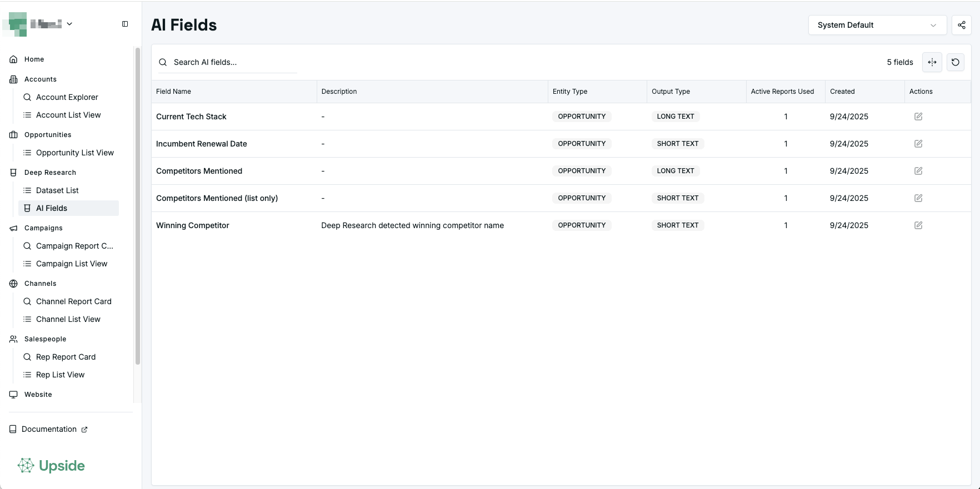
Task: Click the Channels globe icon
Action: tap(13, 284)
